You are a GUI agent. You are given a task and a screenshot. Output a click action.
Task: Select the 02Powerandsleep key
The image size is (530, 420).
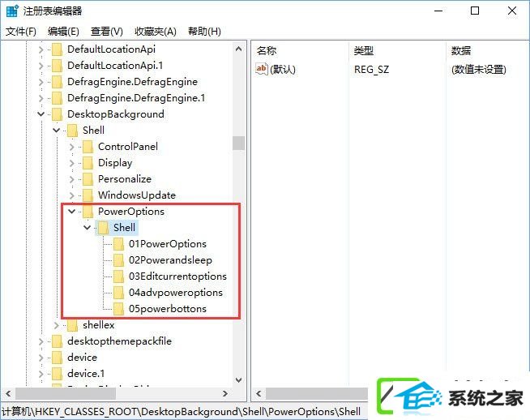click(170, 260)
